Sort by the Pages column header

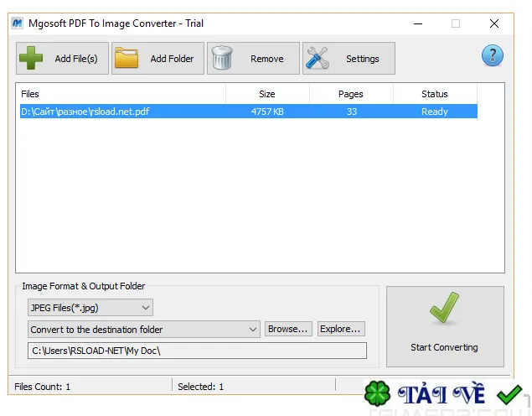pos(351,94)
